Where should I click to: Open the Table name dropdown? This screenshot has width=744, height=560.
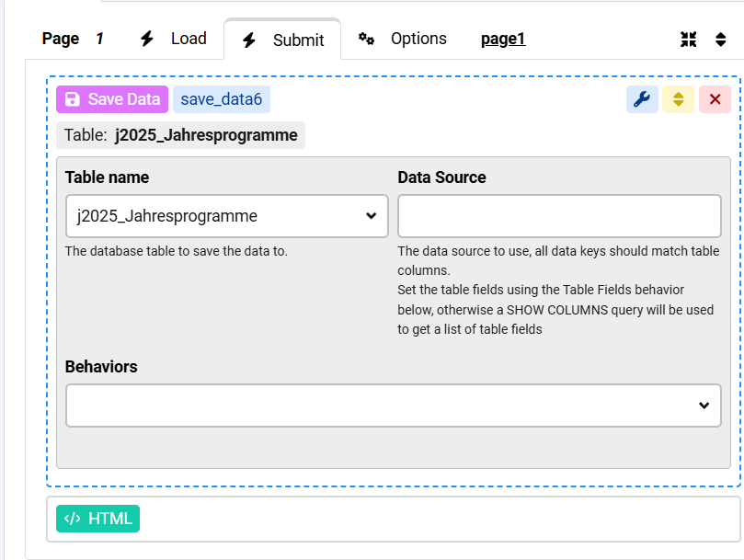(227, 216)
